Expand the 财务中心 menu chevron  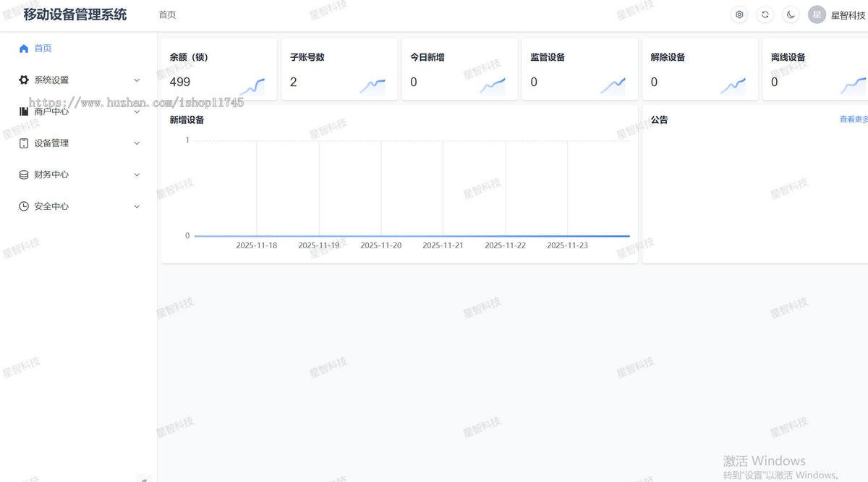coord(137,174)
